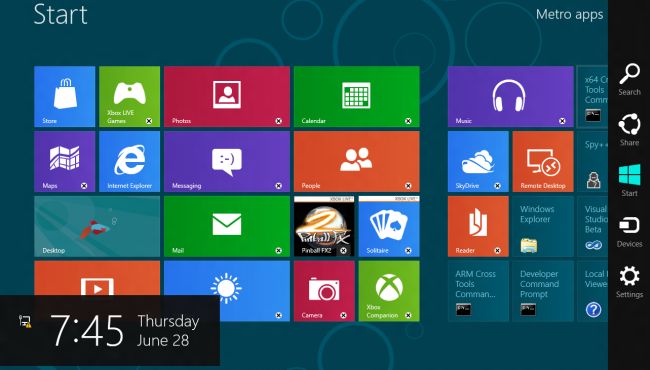
Task: Switch to the Desktop tile
Action: pos(97,226)
